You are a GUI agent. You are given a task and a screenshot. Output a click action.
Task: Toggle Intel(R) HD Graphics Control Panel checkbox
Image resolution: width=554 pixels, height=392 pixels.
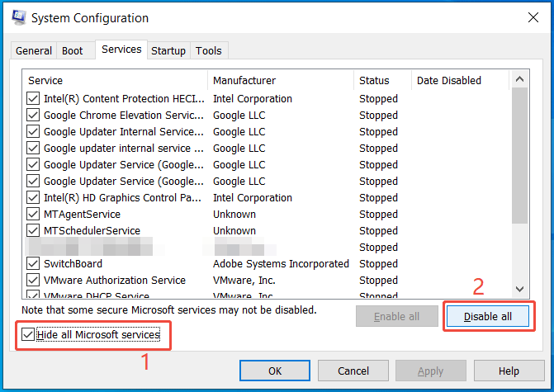pyautogui.click(x=33, y=198)
